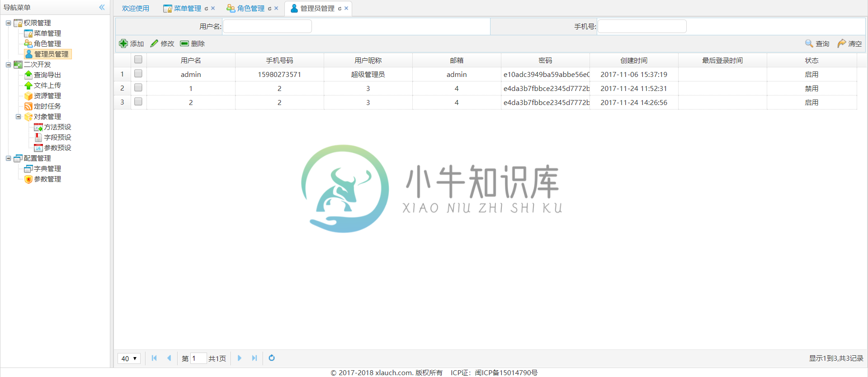Select the 管理员管理 tab
The height and width of the screenshot is (377, 868).
tap(317, 9)
